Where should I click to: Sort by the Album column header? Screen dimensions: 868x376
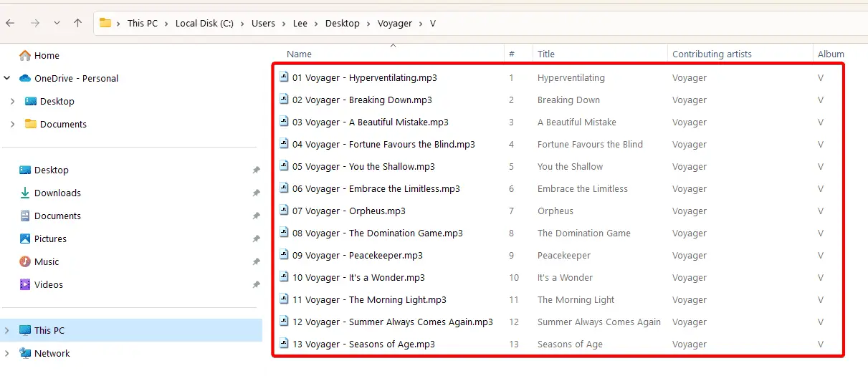[831, 54]
